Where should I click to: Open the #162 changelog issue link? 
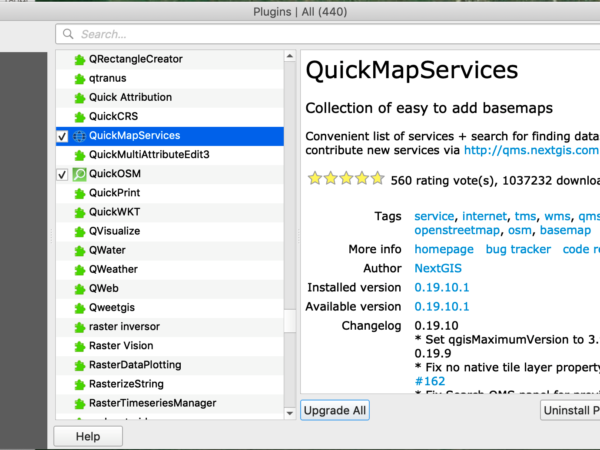pyautogui.click(x=430, y=381)
